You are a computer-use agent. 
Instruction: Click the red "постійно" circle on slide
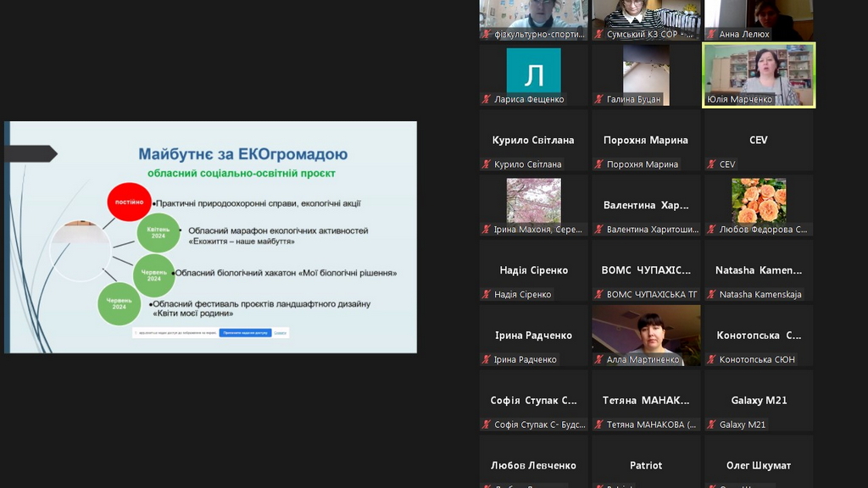pos(129,202)
